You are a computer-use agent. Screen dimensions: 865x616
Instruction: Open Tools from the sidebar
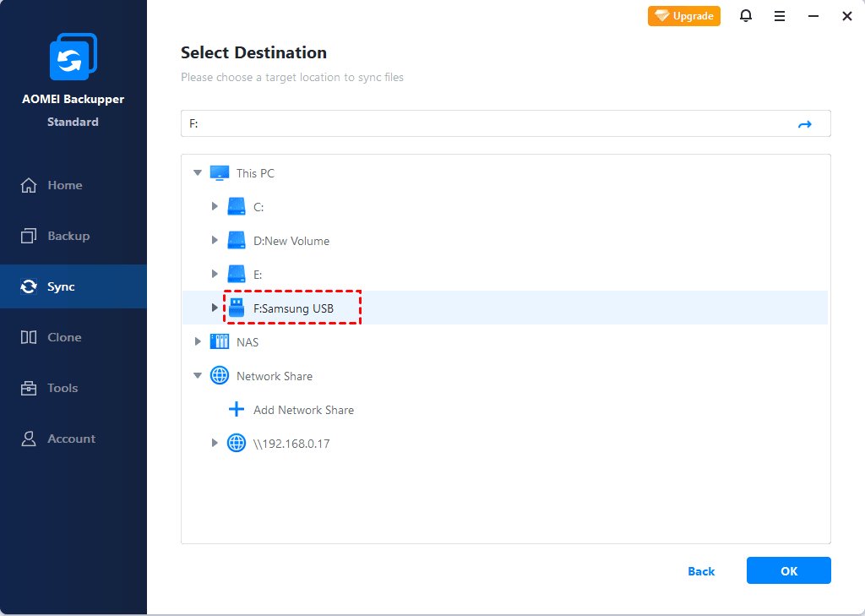63,388
